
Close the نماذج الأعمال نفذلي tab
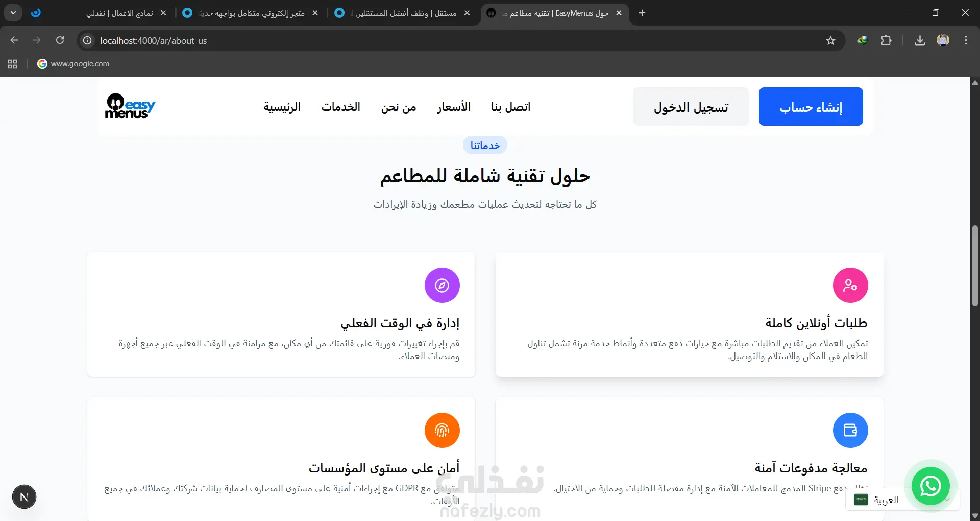(x=163, y=13)
